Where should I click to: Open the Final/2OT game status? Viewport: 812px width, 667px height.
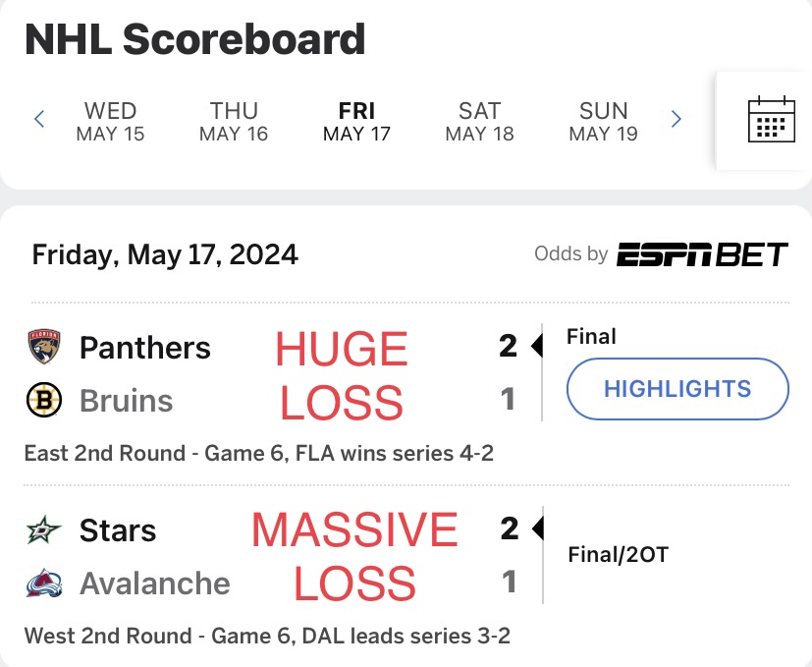coord(619,555)
